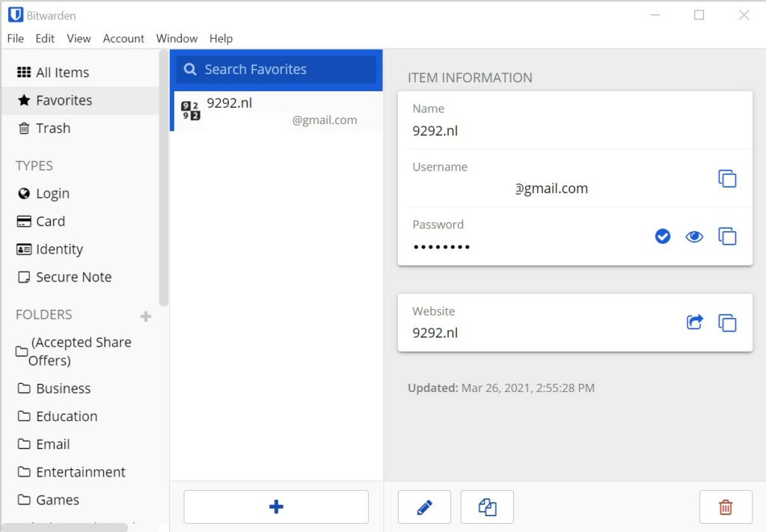Image resolution: width=766 pixels, height=532 pixels.
Task: Open the Account menu
Action: click(x=123, y=39)
